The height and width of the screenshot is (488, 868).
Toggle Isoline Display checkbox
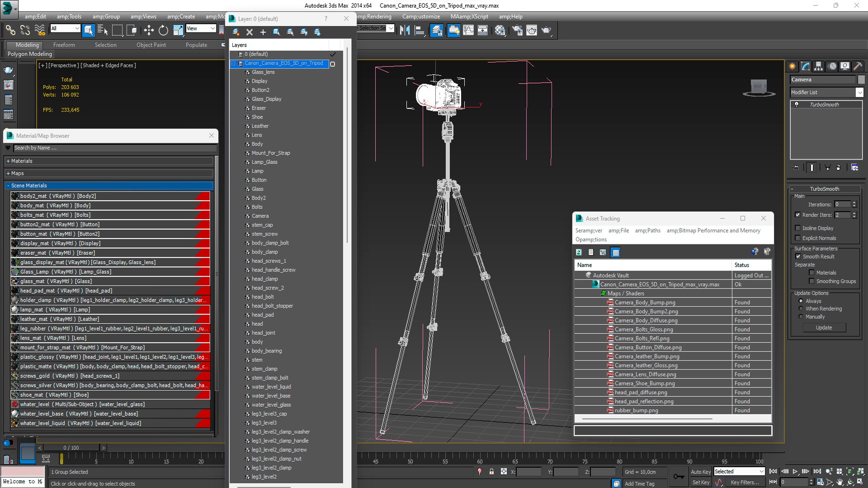pos(798,228)
